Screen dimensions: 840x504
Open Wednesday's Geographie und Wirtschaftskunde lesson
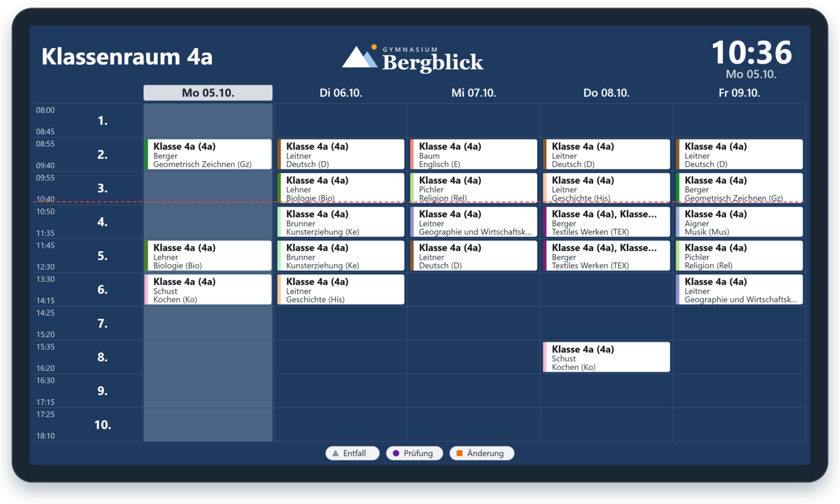tap(474, 222)
